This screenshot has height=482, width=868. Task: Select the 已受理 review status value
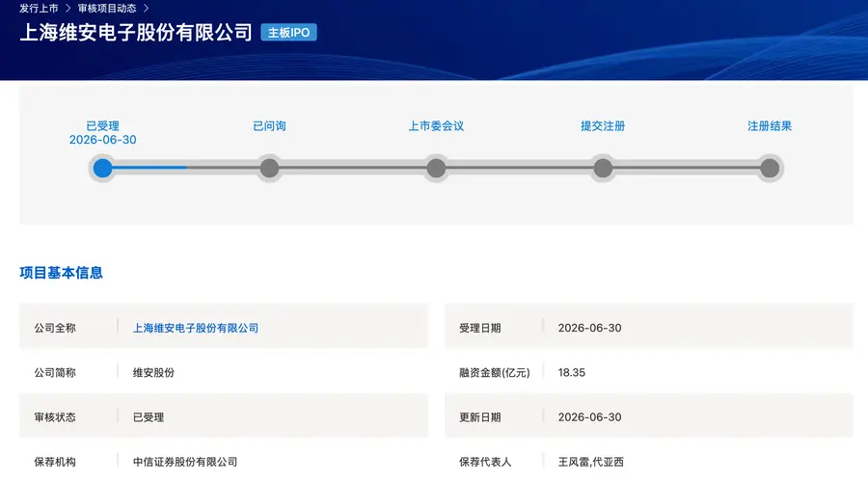pyautogui.click(x=149, y=416)
